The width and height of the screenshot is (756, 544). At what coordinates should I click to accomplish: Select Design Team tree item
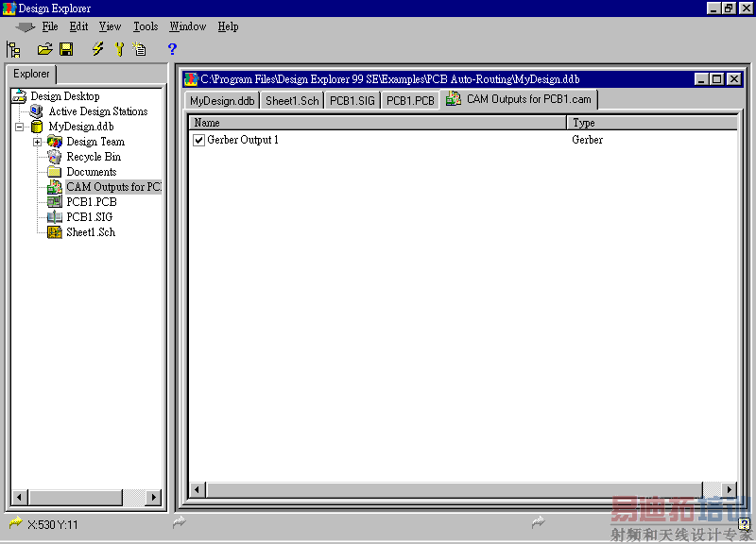click(95, 142)
